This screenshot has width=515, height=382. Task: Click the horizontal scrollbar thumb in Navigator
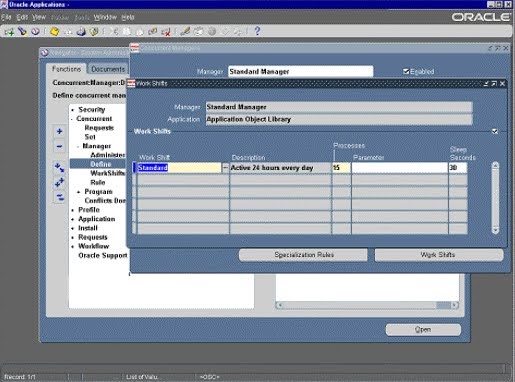(x=443, y=305)
